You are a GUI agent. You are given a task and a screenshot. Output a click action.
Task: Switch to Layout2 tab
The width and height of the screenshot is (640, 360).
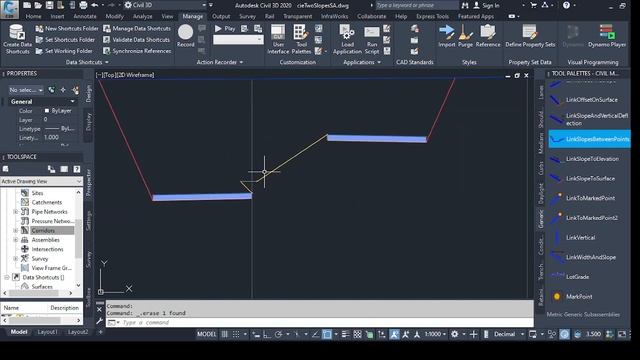[x=78, y=332]
